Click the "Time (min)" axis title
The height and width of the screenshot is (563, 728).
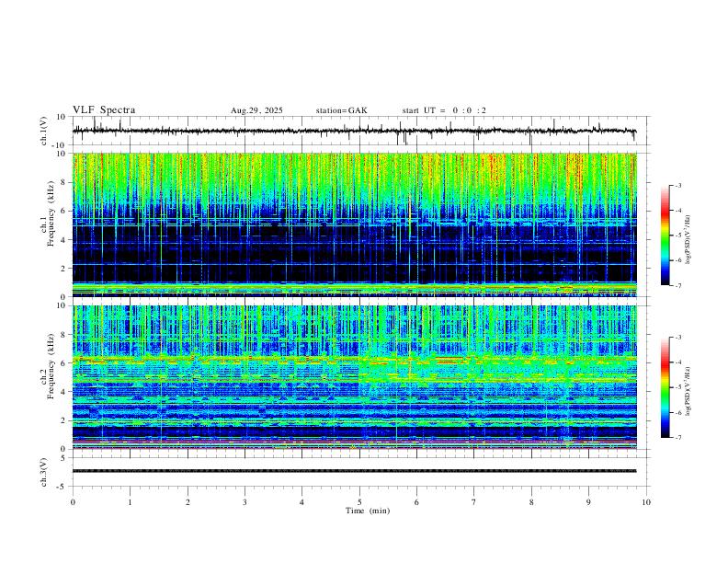[368, 511]
